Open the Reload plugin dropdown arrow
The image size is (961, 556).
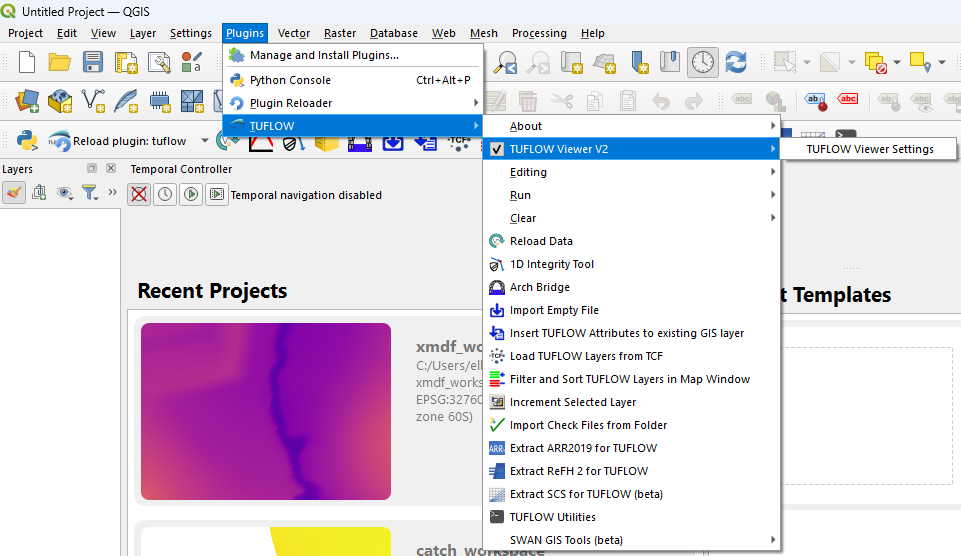206,141
